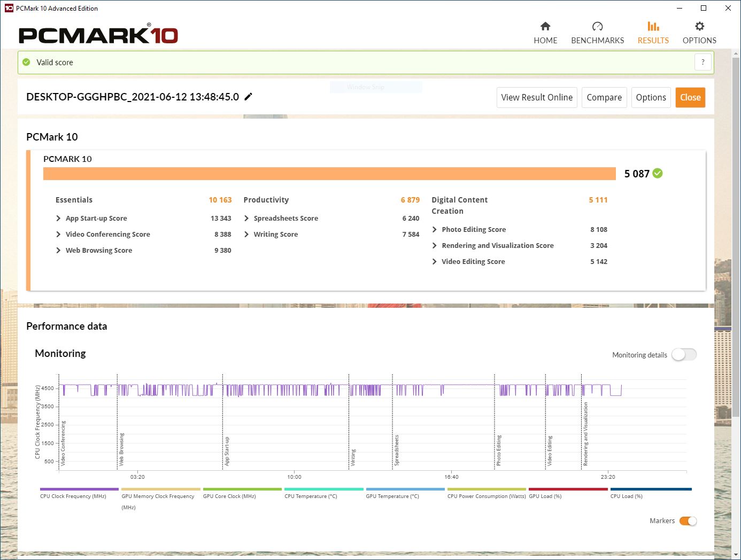Click the Monitoring section heading
This screenshot has height=560, width=741.
[x=60, y=353]
